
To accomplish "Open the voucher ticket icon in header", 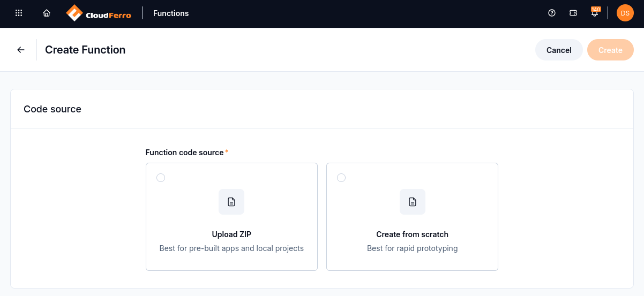I will [573, 13].
